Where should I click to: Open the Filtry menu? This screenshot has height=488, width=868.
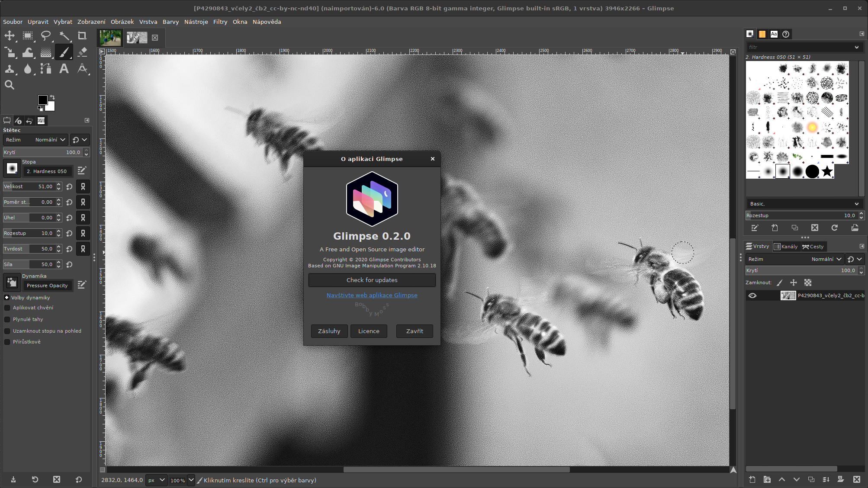pos(220,22)
